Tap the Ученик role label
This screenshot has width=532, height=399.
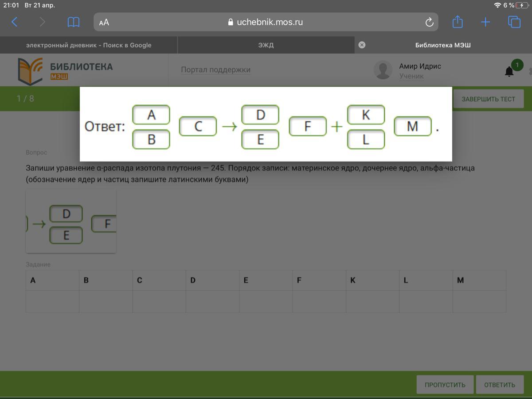point(411,76)
